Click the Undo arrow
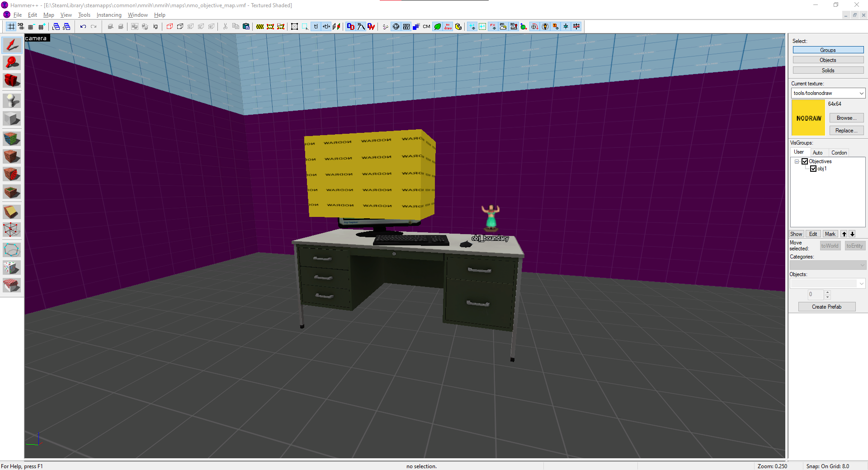This screenshot has width=868, height=470. pos(83,27)
